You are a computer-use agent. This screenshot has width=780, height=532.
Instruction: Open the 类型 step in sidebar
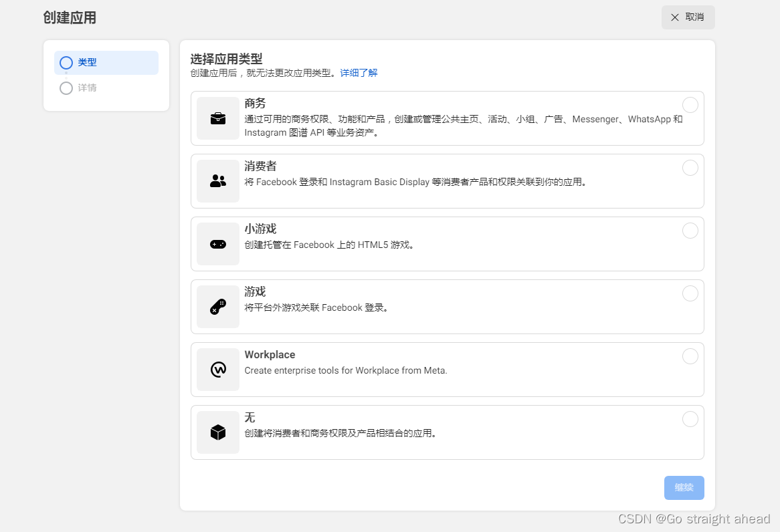pos(106,63)
